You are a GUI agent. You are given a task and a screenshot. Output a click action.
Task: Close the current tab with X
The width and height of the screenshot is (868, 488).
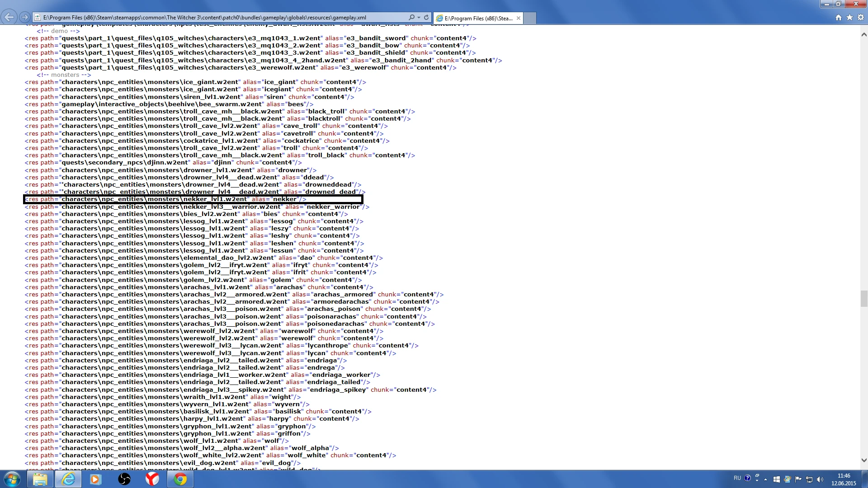pos(519,19)
